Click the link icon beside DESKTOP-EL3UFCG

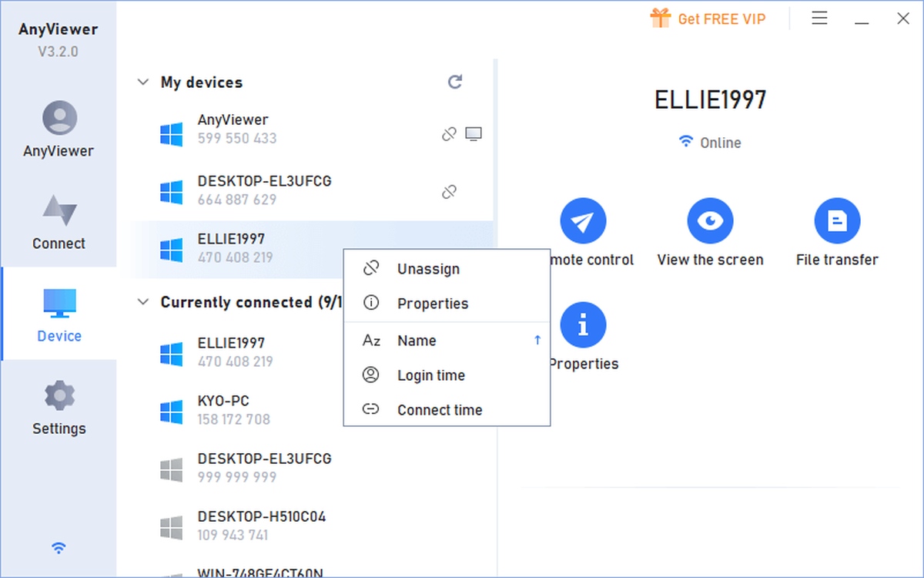[449, 192]
